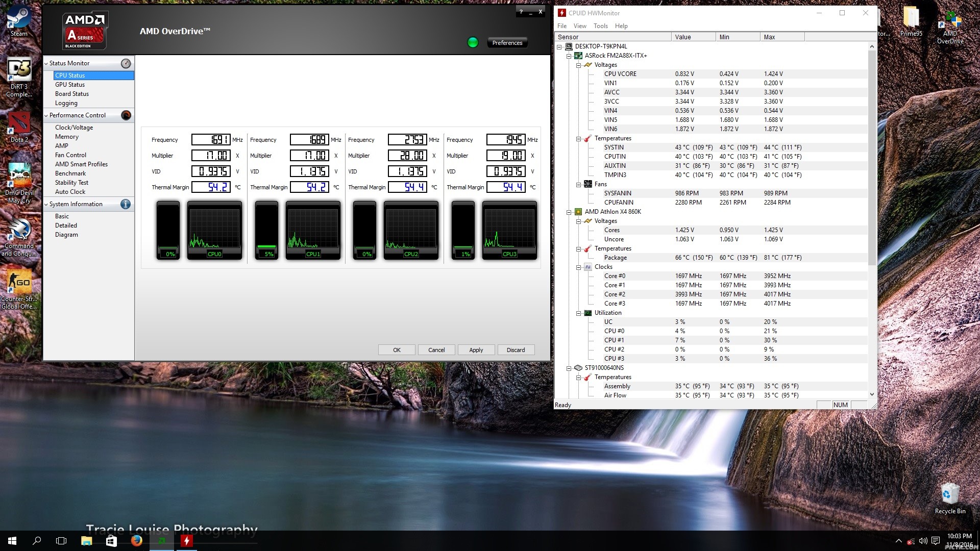The height and width of the screenshot is (551, 980).
Task: Collapse the AMD Athlon X4 860K node
Action: [569, 212]
